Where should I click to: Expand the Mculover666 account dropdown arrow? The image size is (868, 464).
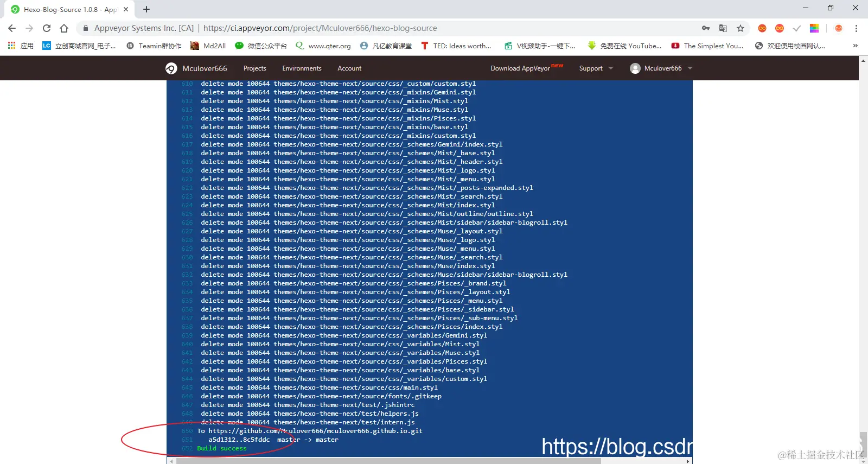(690, 68)
